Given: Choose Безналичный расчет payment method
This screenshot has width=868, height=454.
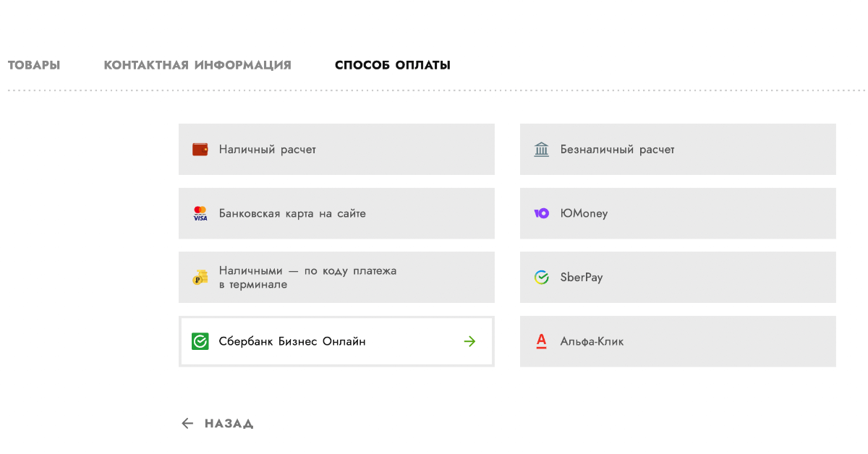Looking at the screenshot, I should (x=678, y=149).
